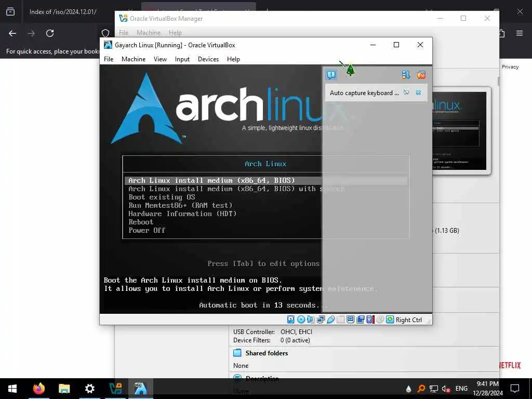Click the Right Ctrl host key label
The height and width of the screenshot is (399, 532).
[x=408, y=320]
